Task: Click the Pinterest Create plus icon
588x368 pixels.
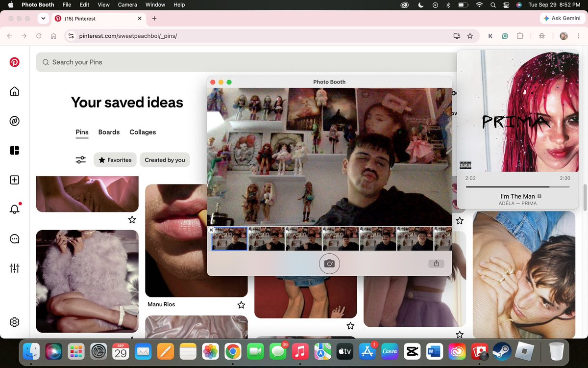Action: 15,180
